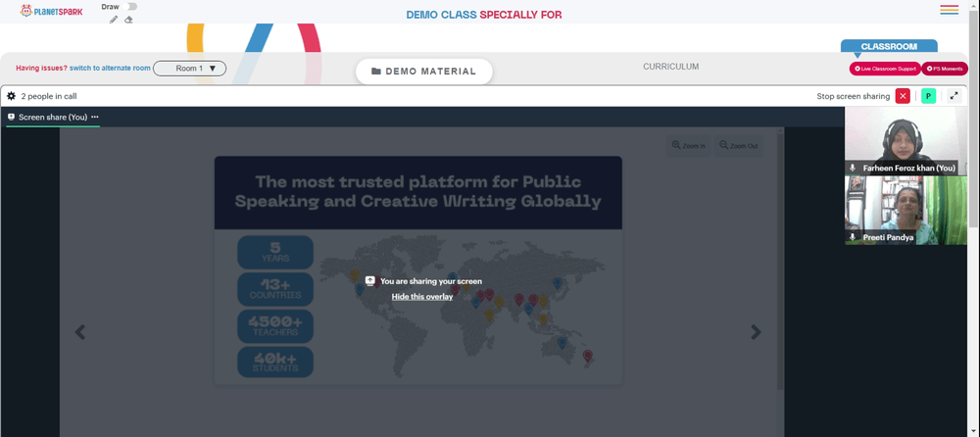Viewport: 980px width, 437px height.
Task: Select Farheen Feroz khan video thumbnail
Action: 906,141
